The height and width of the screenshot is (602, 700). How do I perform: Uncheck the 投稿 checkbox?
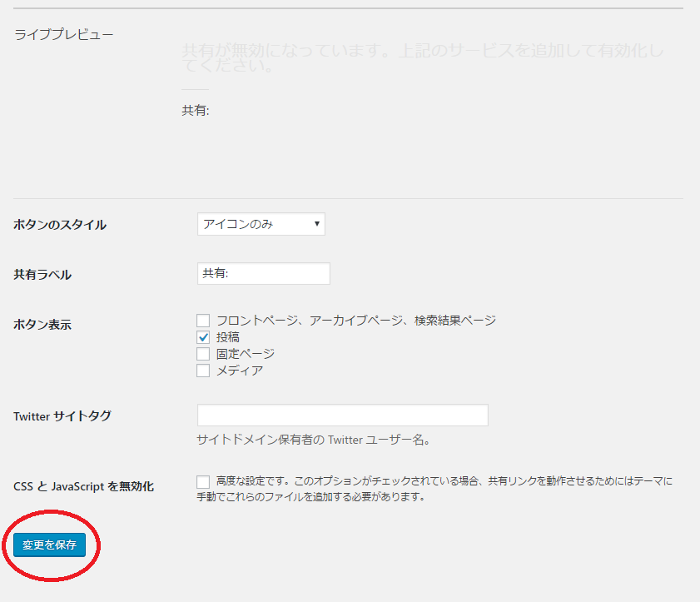click(203, 337)
